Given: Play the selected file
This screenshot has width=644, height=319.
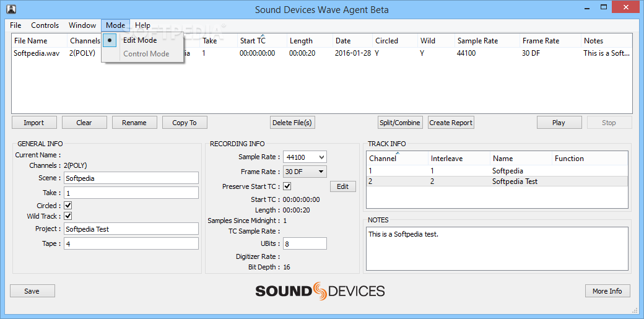Looking at the screenshot, I should tap(559, 123).
